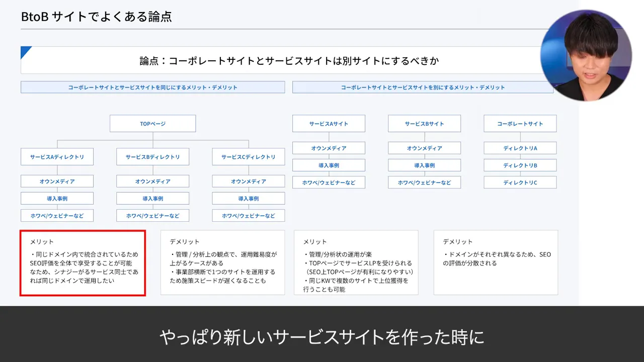
Task: Click the red-highlighted メリット box
Action: tap(82, 263)
